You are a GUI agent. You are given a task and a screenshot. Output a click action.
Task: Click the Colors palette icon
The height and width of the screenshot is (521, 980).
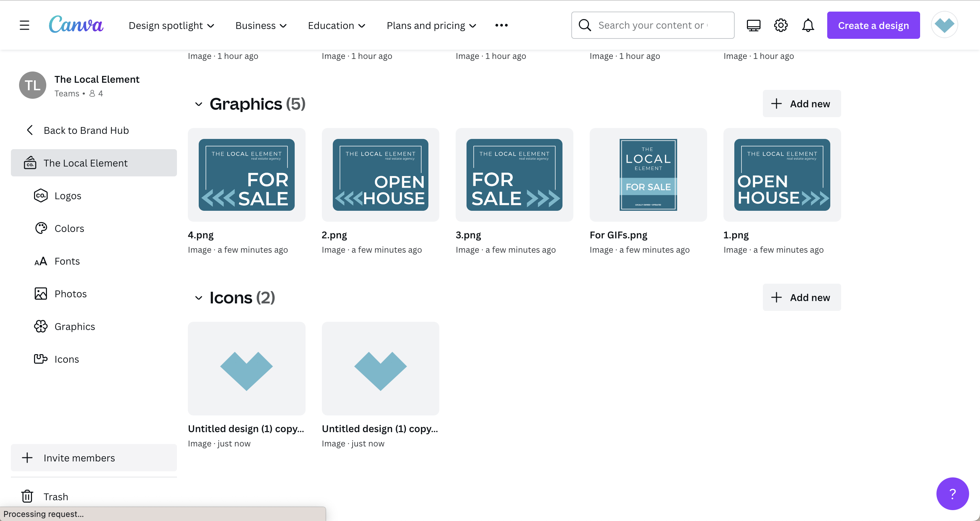(41, 228)
